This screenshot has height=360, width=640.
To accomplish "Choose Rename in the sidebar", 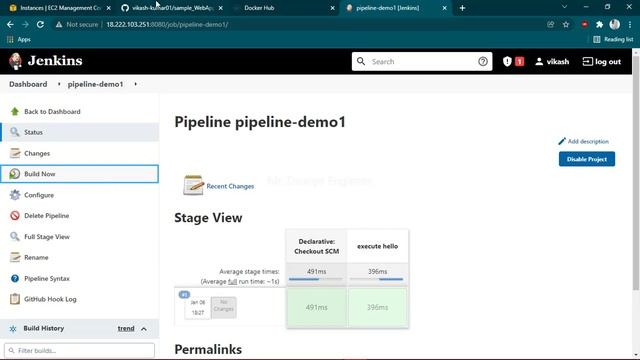I will [36, 258].
